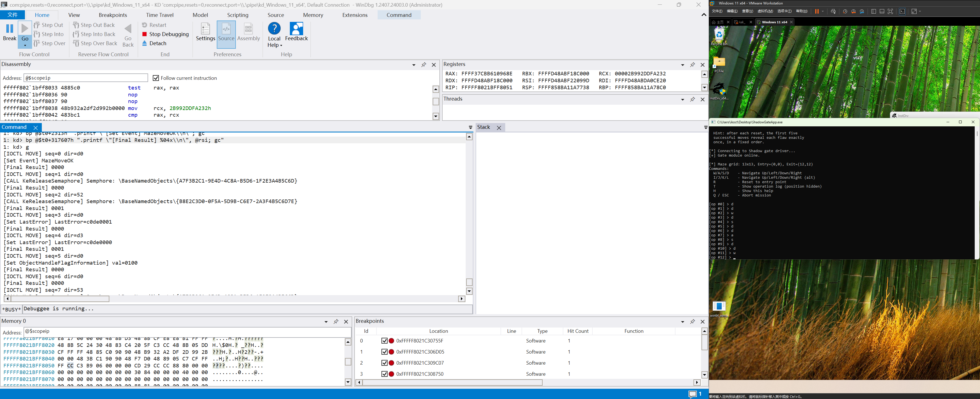Toggle Follow current instruction checkbox
This screenshot has width=980, height=399.
pos(156,78)
